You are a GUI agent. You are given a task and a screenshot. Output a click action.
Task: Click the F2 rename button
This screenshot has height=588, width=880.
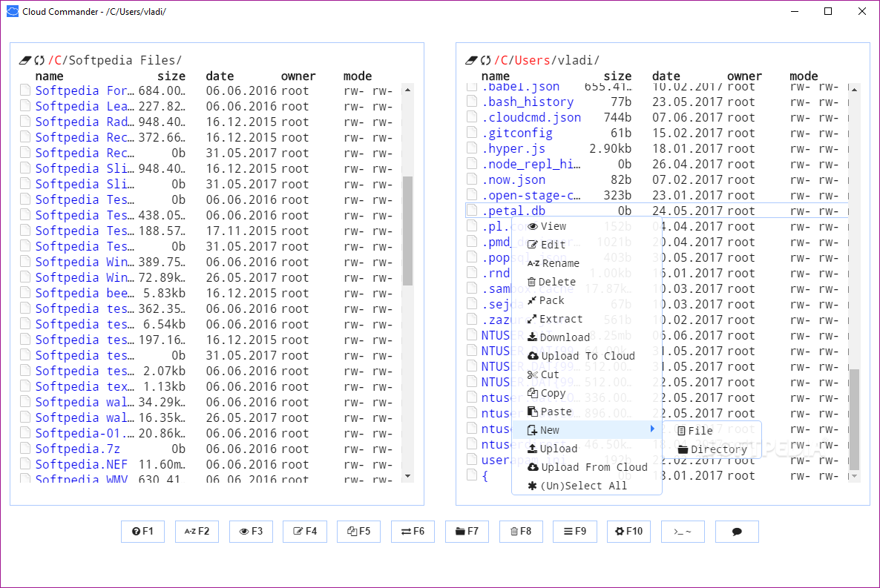click(197, 532)
